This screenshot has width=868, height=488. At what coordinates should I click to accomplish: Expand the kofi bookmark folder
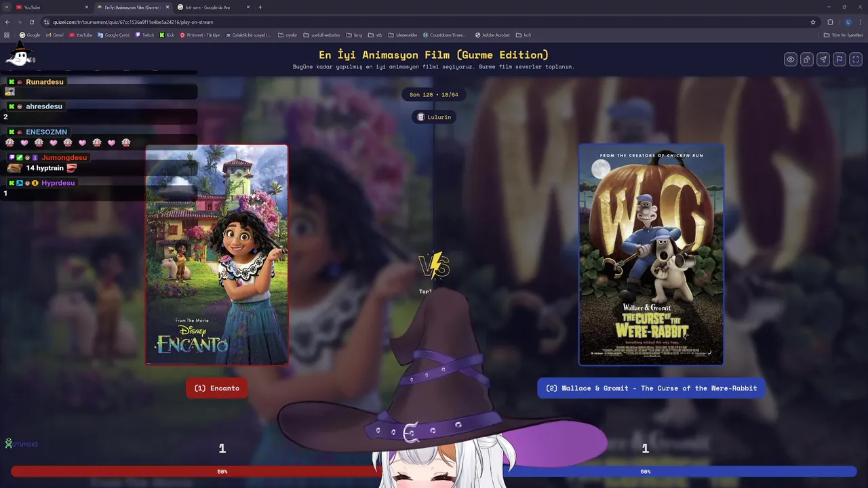click(x=524, y=35)
